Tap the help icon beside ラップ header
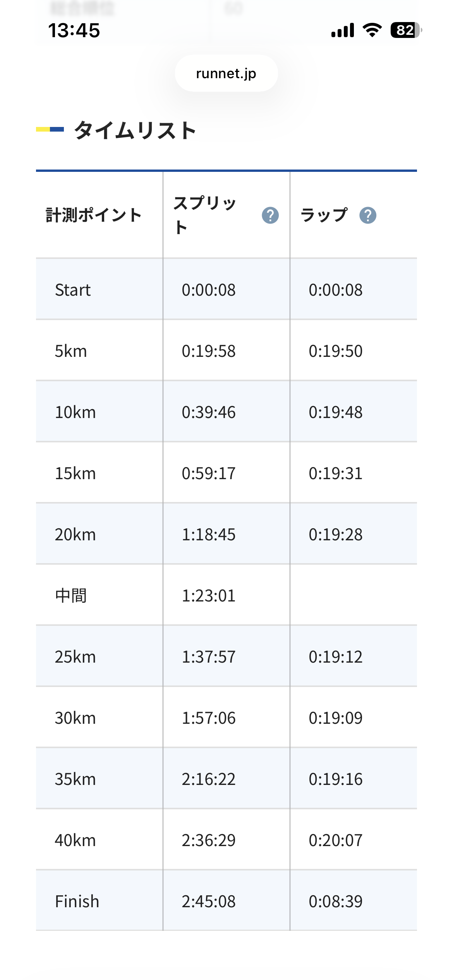453x980 pixels. pyautogui.click(x=367, y=215)
